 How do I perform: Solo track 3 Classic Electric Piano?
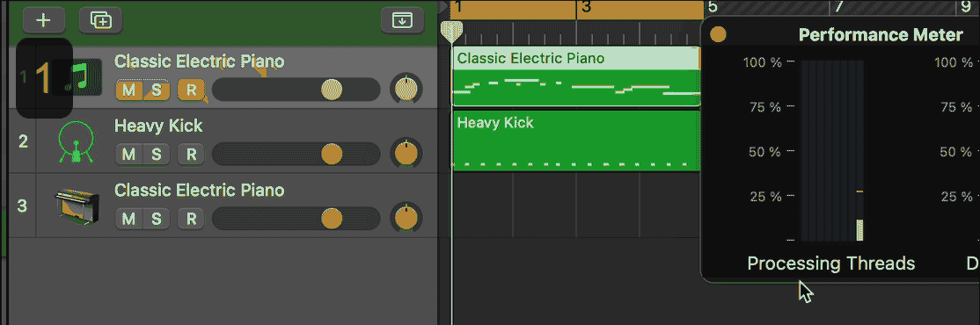tap(156, 219)
